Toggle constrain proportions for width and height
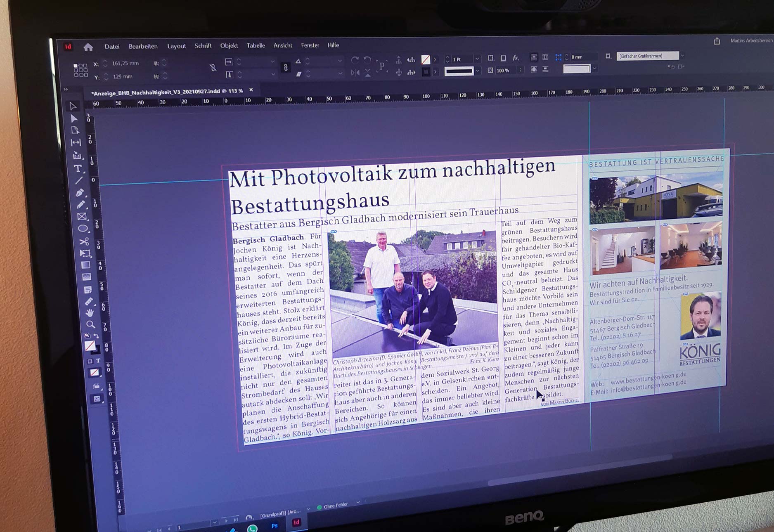The image size is (774, 532). [213, 67]
